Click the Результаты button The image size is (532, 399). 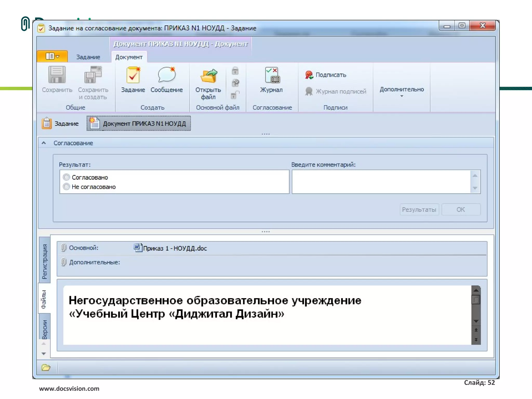click(x=419, y=209)
